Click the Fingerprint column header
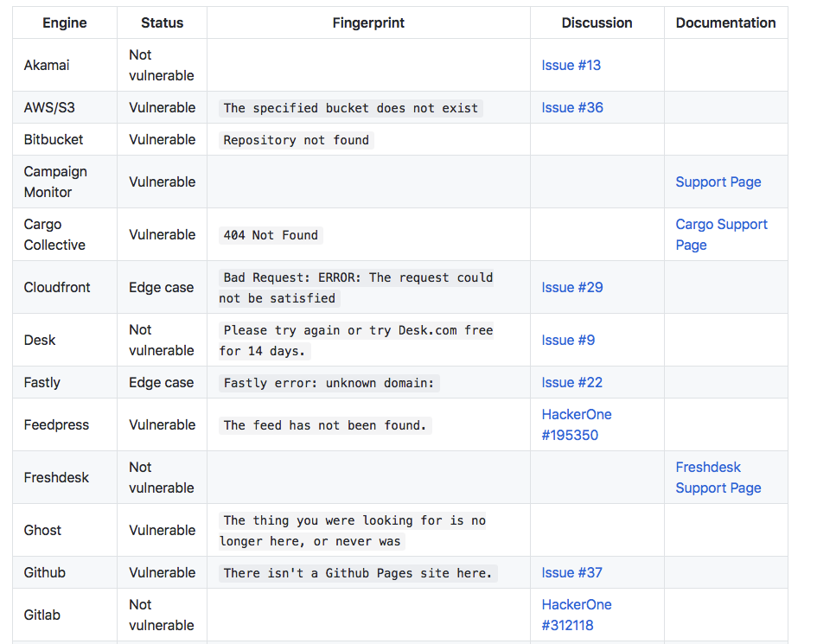The image size is (817, 644). click(x=368, y=23)
